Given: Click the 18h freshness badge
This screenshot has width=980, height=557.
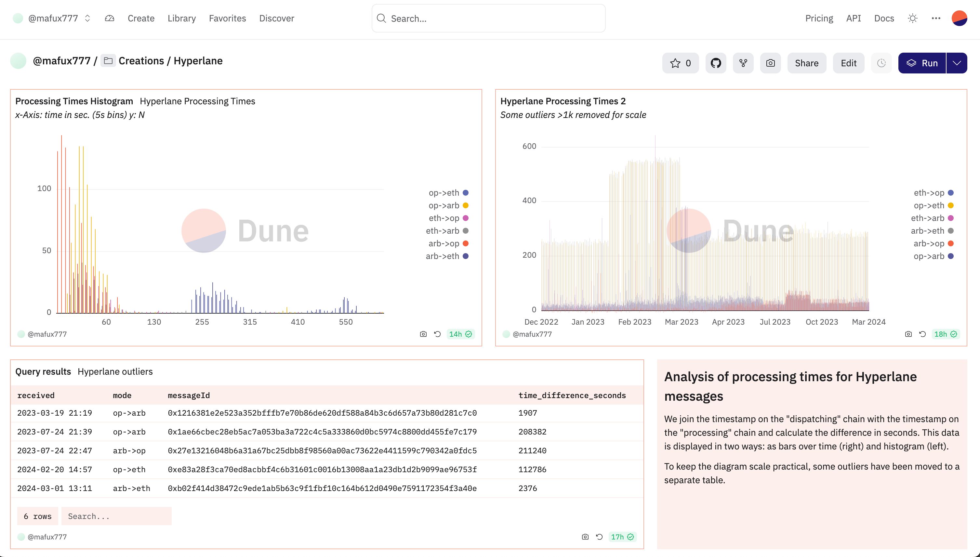Looking at the screenshot, I should tap(946, 334).
